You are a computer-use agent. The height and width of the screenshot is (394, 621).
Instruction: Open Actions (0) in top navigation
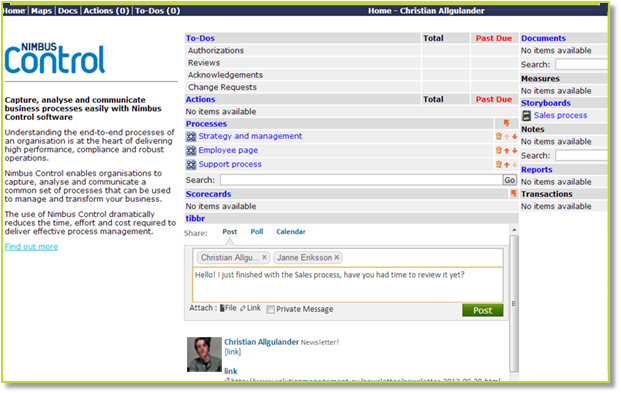click(106, 11)
